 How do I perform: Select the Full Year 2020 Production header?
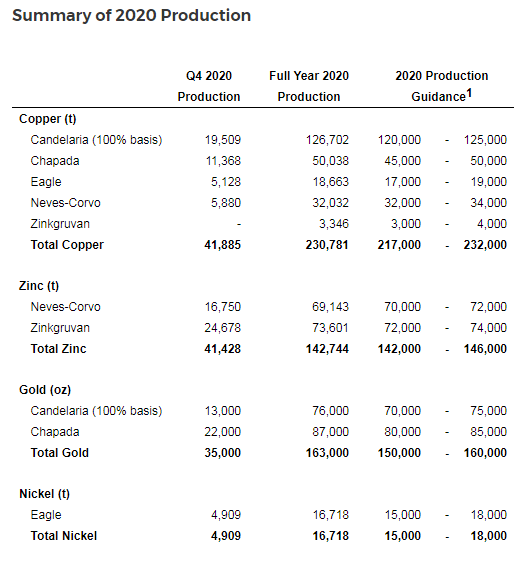coord(309,86)
